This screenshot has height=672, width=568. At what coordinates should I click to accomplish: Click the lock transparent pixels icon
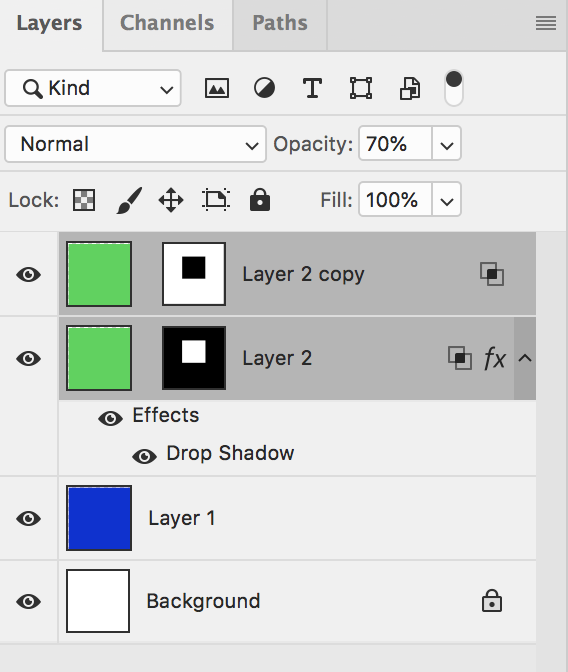coord(84,200)
